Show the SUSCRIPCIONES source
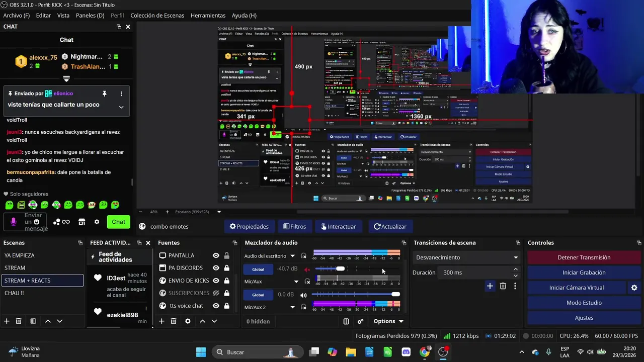 (x=216, y=293)
